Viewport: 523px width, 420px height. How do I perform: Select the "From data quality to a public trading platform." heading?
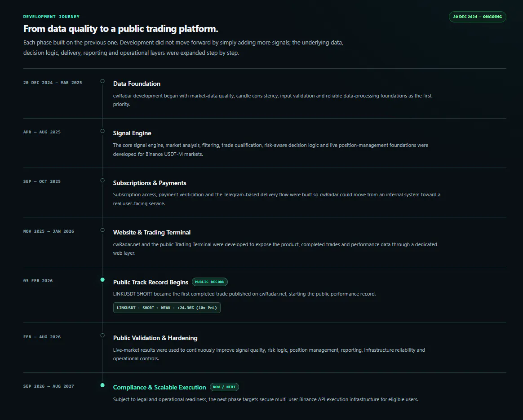click(x=121, y=29)
